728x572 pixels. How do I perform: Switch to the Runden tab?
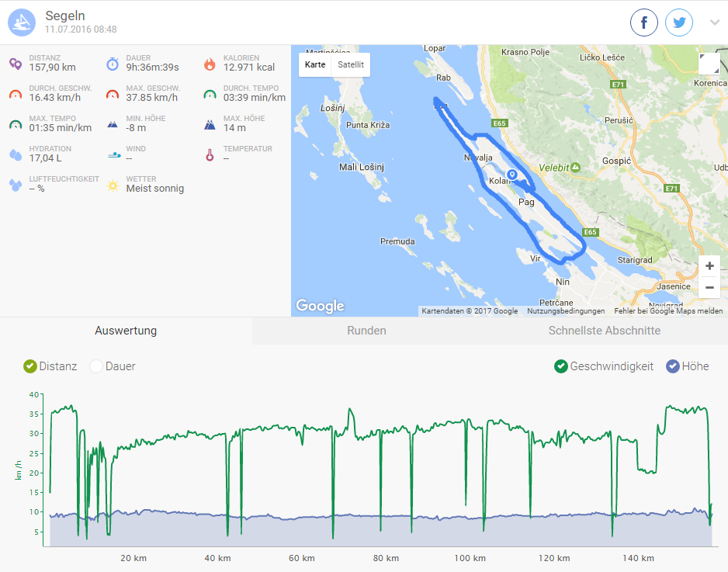(x=366, y=331)
